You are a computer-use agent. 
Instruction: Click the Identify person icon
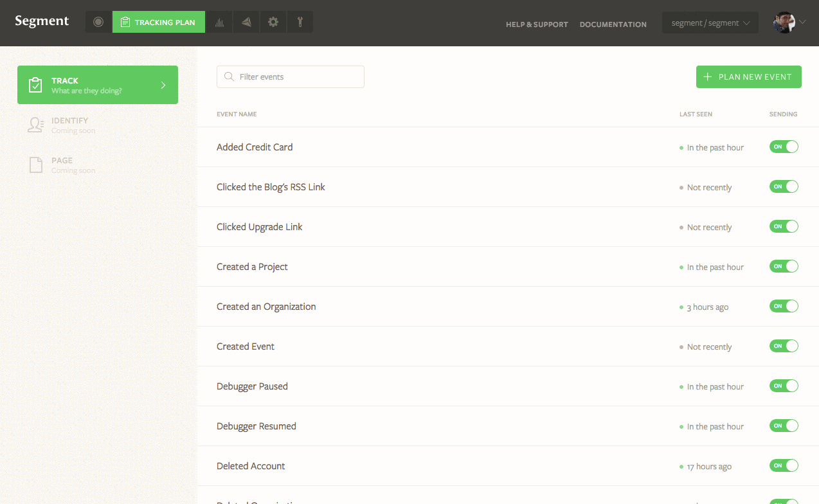coord(35,125)
